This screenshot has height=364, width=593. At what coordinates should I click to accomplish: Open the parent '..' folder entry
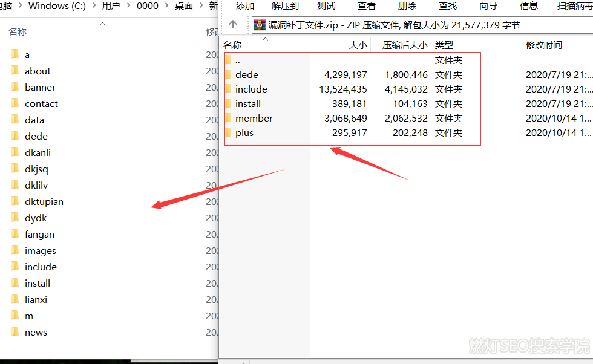[x=237, y=60]
